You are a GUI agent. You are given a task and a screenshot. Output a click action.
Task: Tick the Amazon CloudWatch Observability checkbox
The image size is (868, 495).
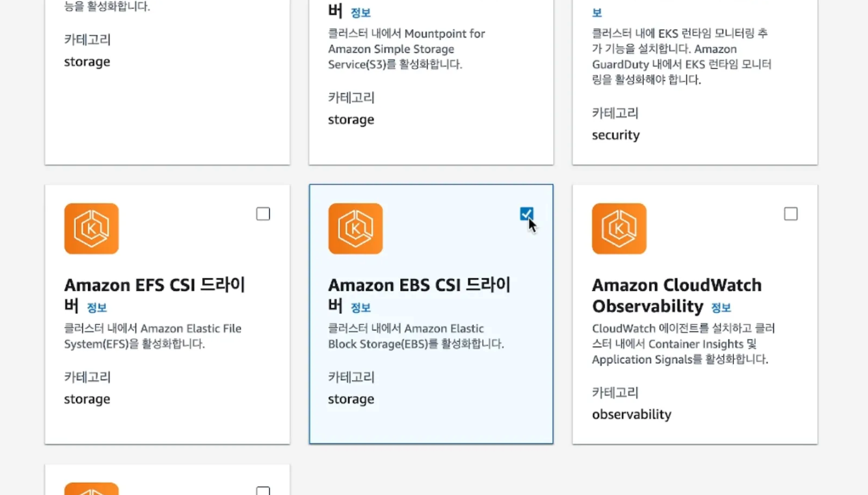tap(791, 214)
